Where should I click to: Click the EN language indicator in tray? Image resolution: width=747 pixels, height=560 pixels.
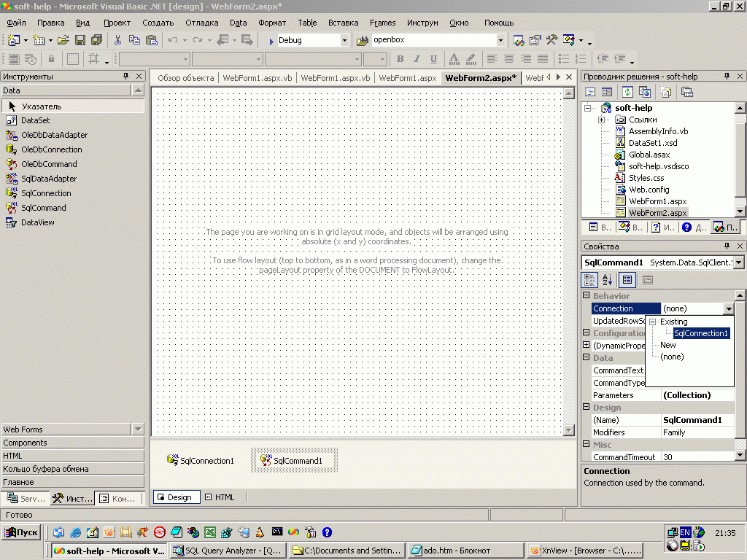click(x=685, y=532)
